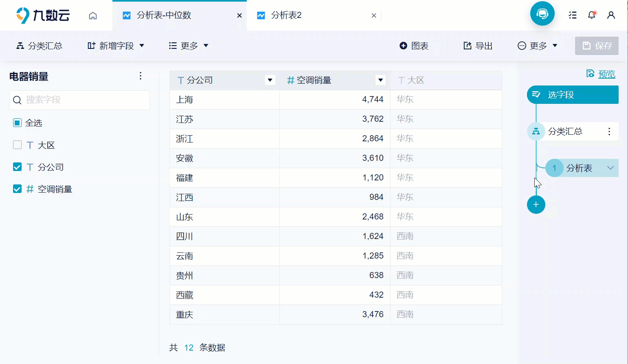Check the 大区 field checkbox

pyautogui.click(x=17, y=145)
